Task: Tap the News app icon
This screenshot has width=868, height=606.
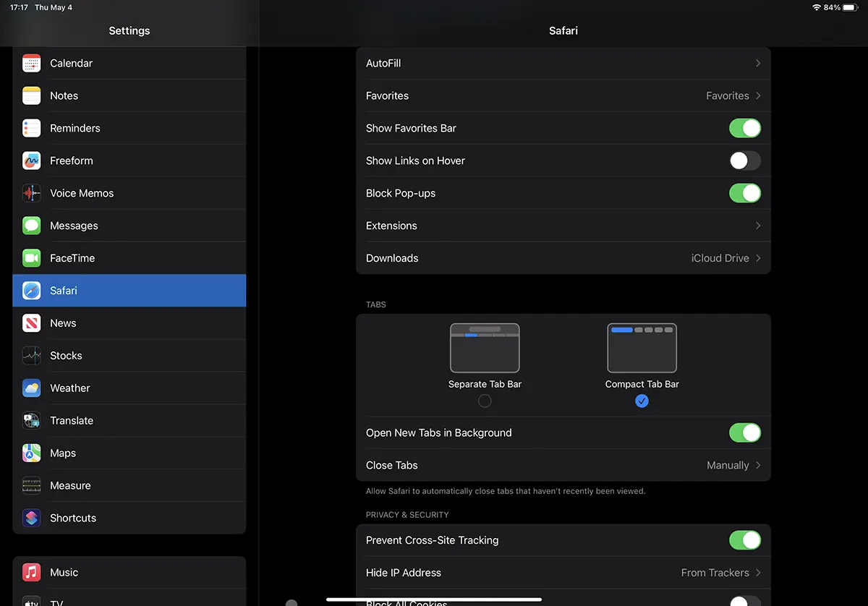Action: tap(31, 323)
